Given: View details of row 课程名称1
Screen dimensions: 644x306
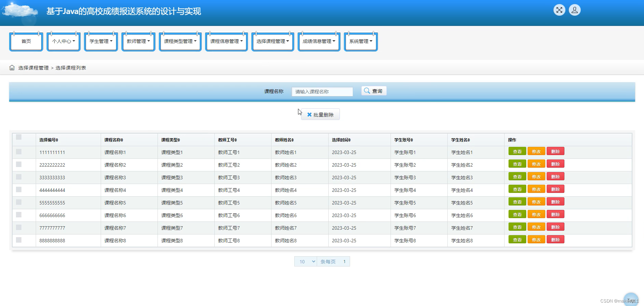Looking at the screenshot, I should click(517, 151).
